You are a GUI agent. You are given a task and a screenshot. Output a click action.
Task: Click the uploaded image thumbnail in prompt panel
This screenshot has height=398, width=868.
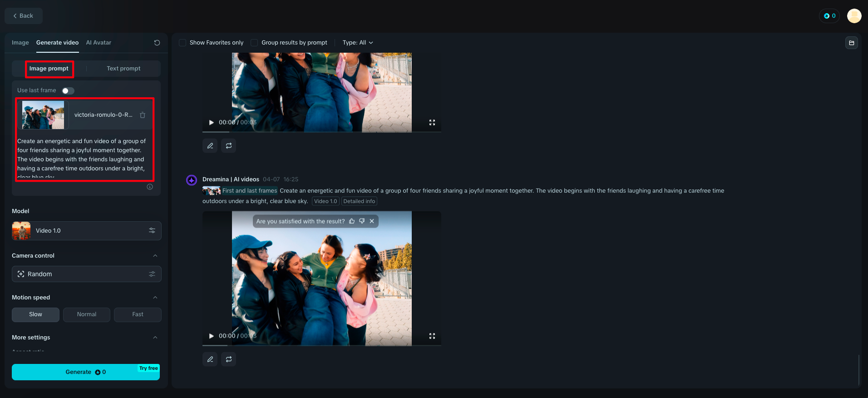coord(43,115)
